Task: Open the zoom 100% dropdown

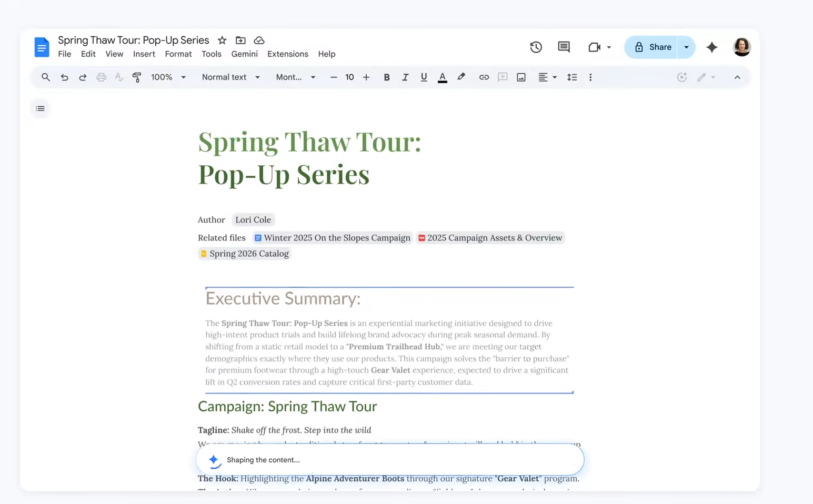Action: (x=168, y=77)
